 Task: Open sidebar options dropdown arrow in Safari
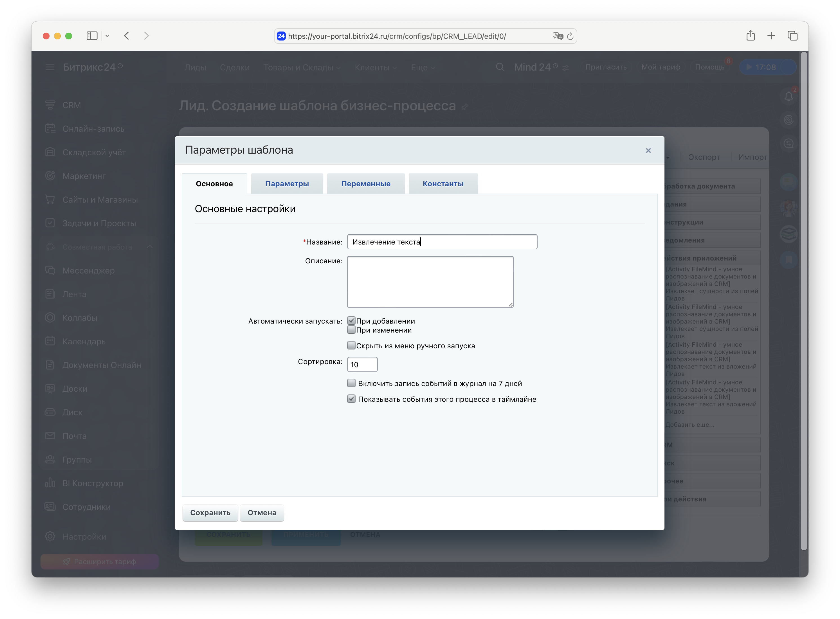tap(107, 36)
